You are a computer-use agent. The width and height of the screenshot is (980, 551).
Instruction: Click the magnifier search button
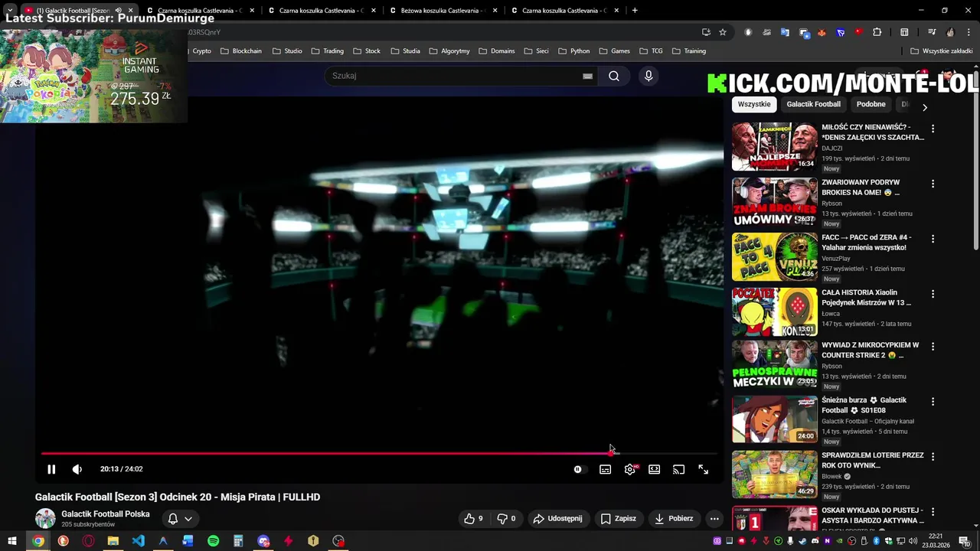point(614,76)
